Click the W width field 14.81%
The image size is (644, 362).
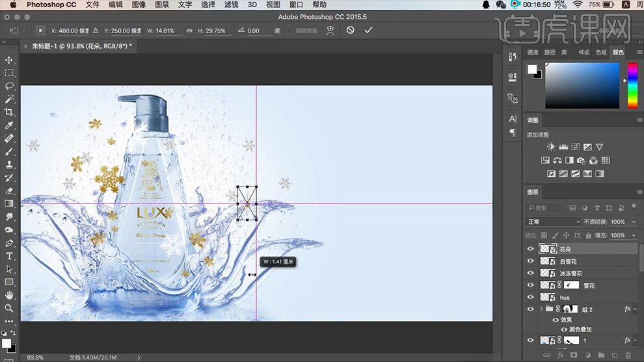(165, 31)
